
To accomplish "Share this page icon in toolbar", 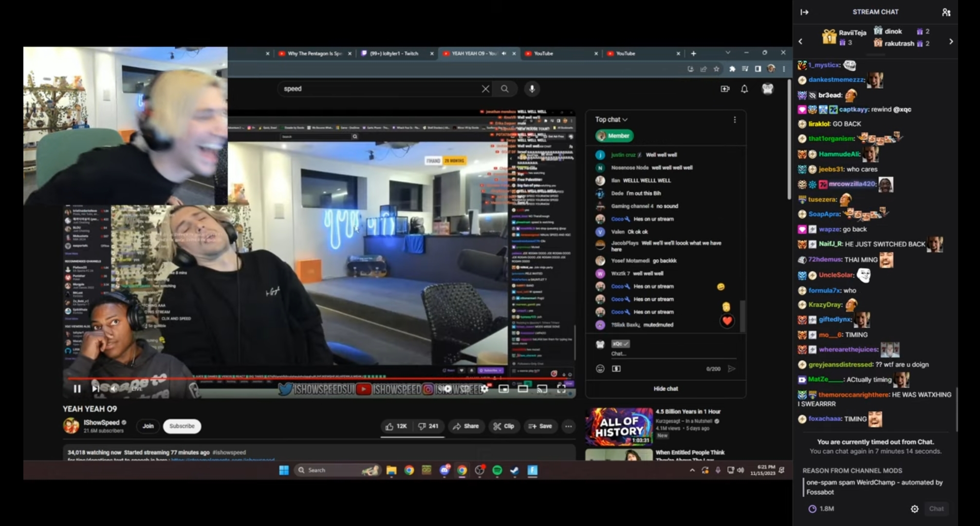I will coord(703,69).
